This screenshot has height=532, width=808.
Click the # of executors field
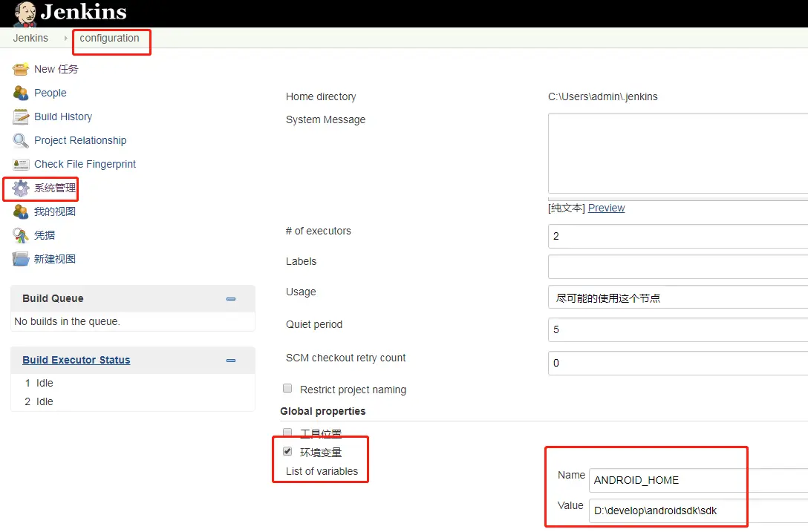point(677,236)
